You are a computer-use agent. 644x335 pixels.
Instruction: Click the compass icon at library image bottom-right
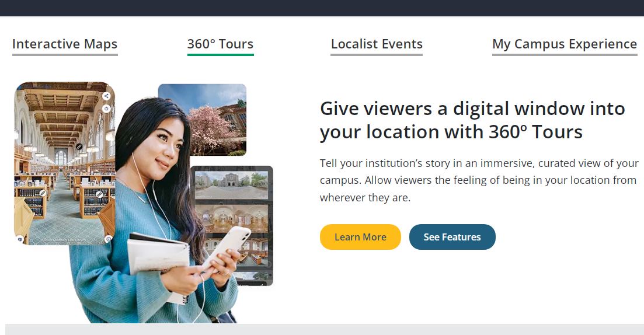(109, 239)
